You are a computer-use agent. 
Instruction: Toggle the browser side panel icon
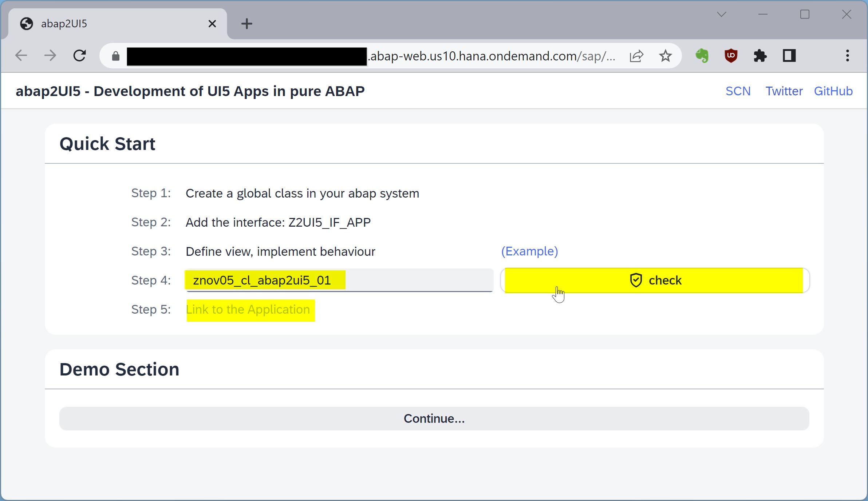[789, 56]
